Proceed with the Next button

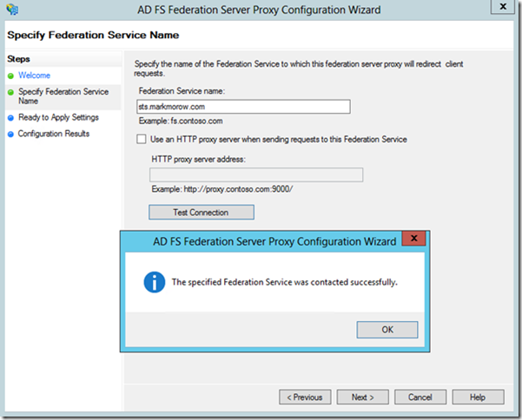(x=362, y=397)
